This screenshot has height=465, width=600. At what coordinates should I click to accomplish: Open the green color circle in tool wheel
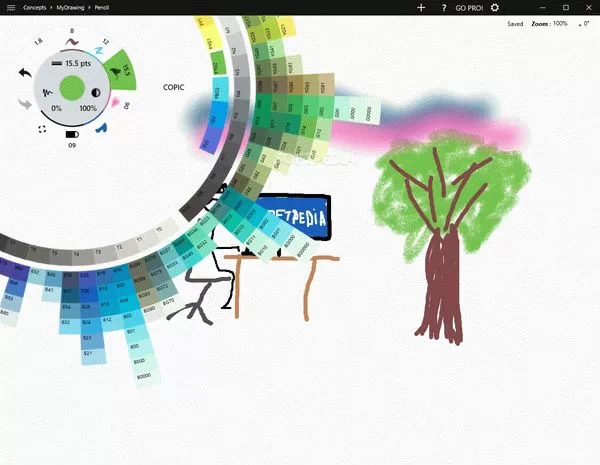click(72, 88)
